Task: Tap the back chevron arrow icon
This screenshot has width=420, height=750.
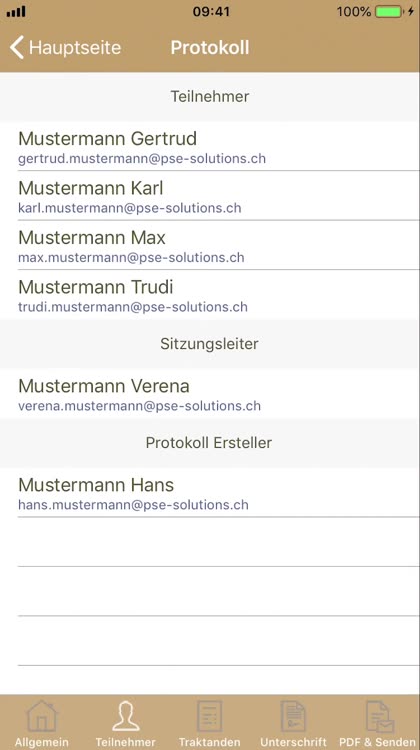Action: 17,48
